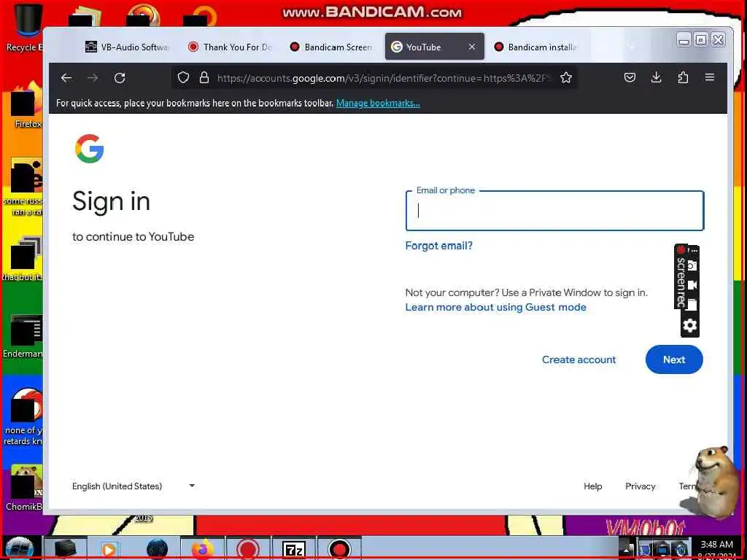747x560 pixels.
Task: Switch to the VB-Audio Software tab
Action: click(x=127, y=47)
